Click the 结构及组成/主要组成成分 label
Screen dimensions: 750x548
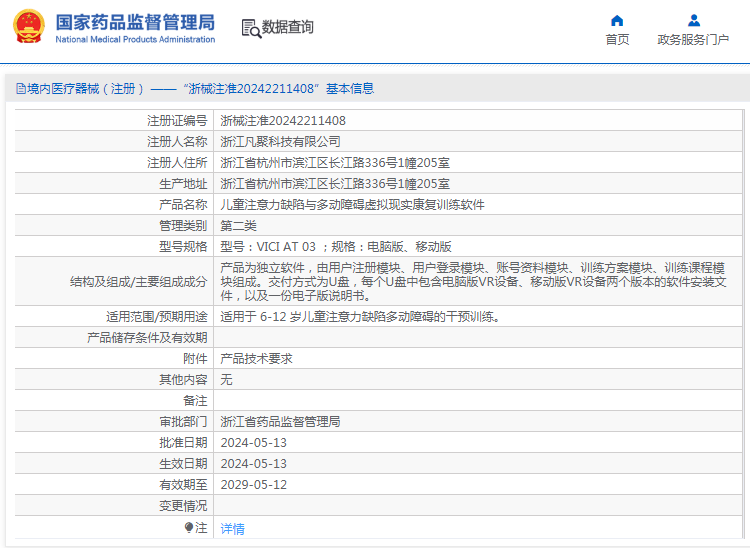pos(139,282)
